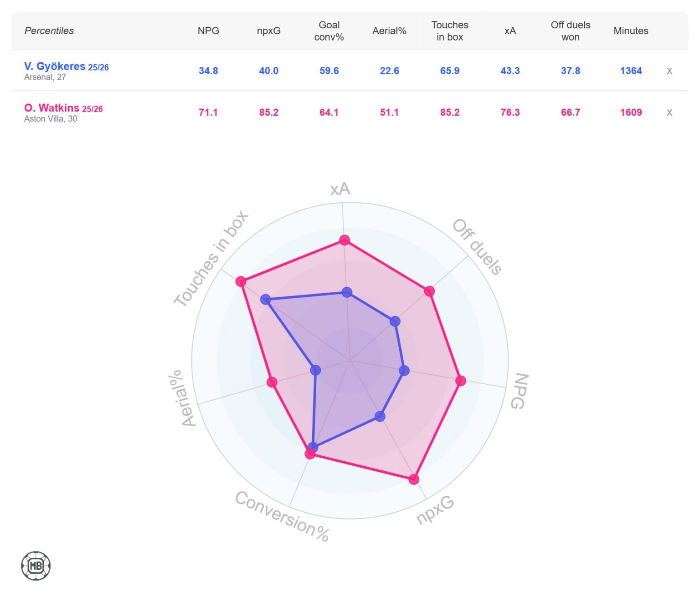Open O. Watkins player name link
The height and width of the screenshot is (612, 700).
click(51, 108)
